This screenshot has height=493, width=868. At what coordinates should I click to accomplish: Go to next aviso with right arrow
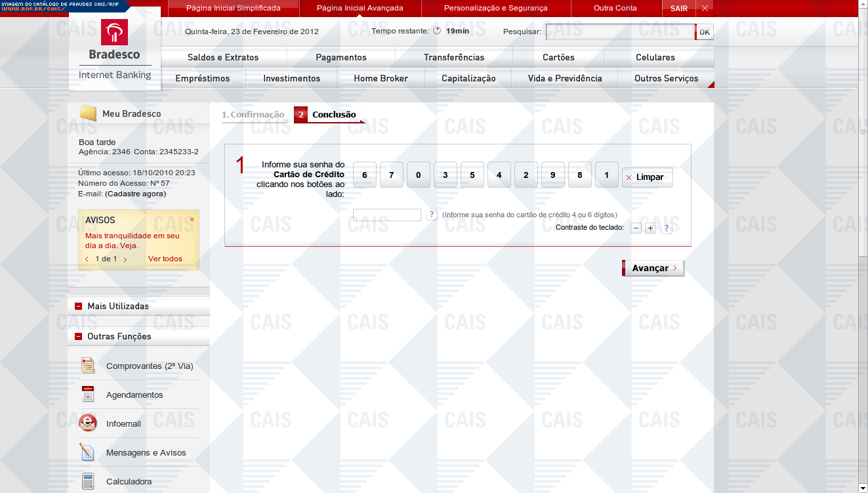click(125, 259)
